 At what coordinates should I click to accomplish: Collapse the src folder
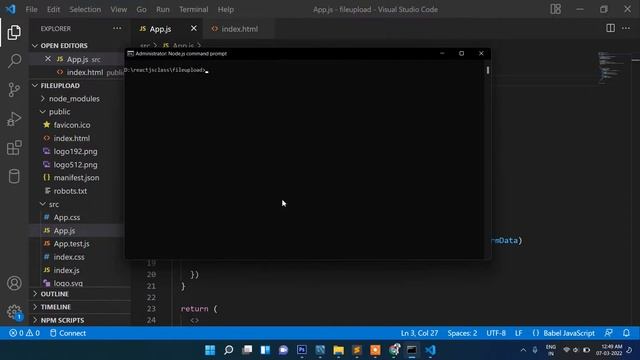tap(53, 204)
